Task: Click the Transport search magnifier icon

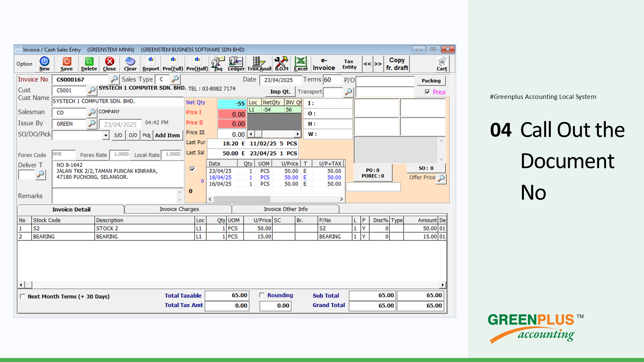Action: (x=348, y=92)
